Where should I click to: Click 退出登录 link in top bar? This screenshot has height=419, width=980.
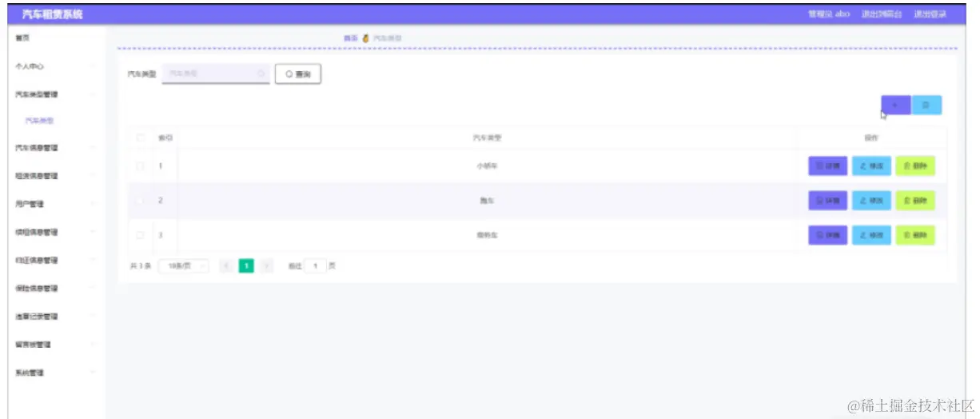point(930,14)
